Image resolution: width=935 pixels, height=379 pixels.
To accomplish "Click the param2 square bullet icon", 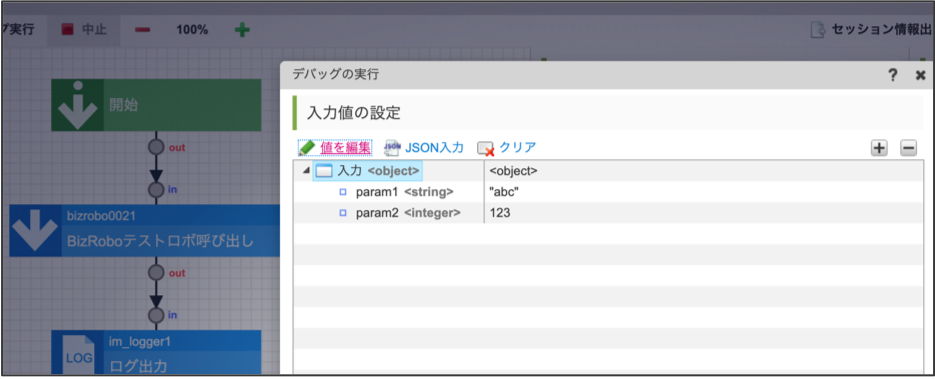I will click(x=343, y=213).
